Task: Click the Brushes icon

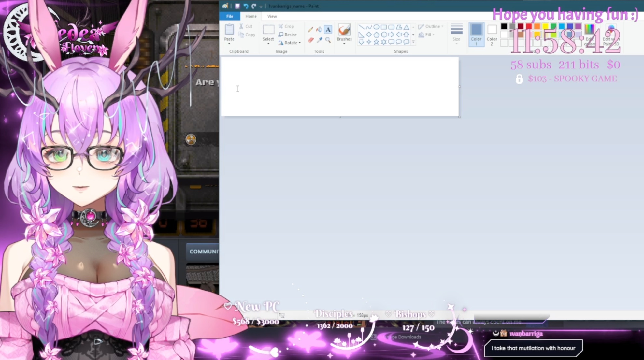Action: point(344,30)
